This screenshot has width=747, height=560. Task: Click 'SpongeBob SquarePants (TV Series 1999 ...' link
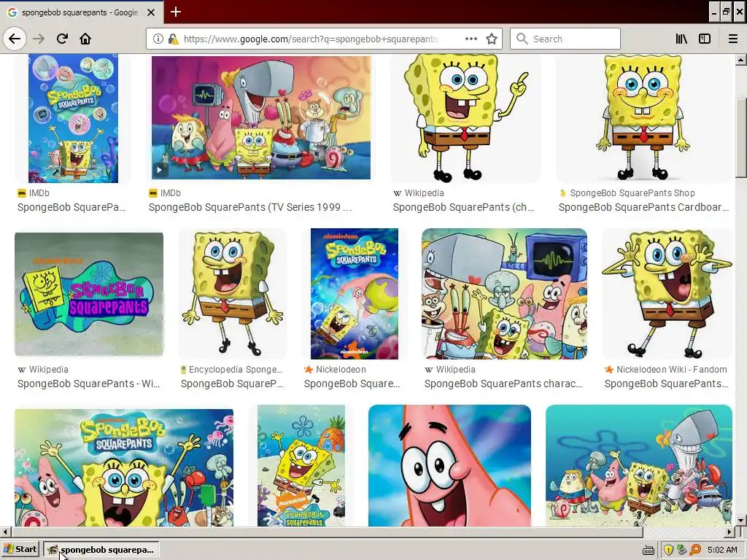[x=250, y=207]
